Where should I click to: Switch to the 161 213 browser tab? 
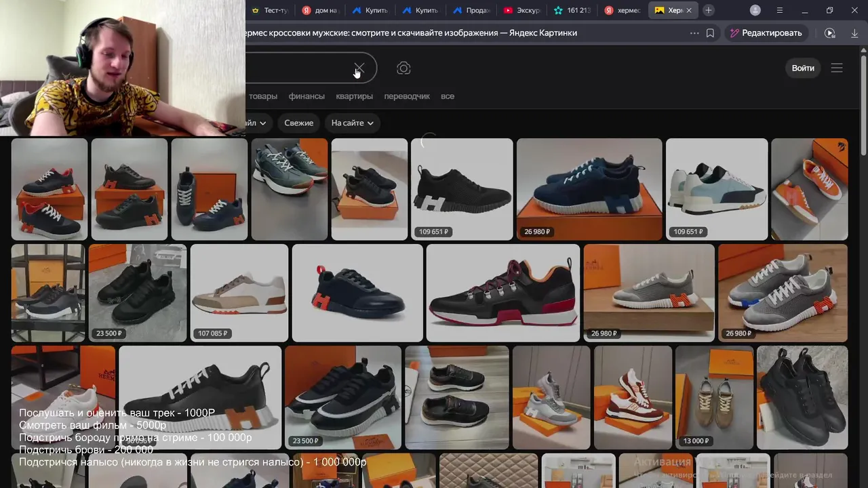pos(572,10)
